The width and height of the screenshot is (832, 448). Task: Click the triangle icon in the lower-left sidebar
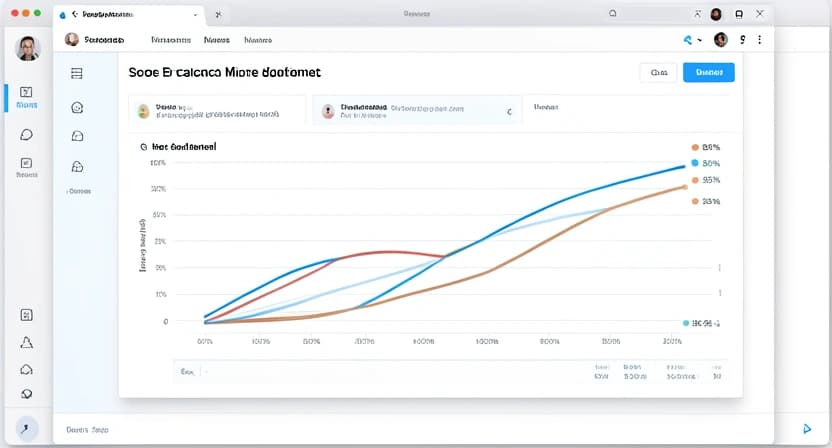[x=27, y=342]
